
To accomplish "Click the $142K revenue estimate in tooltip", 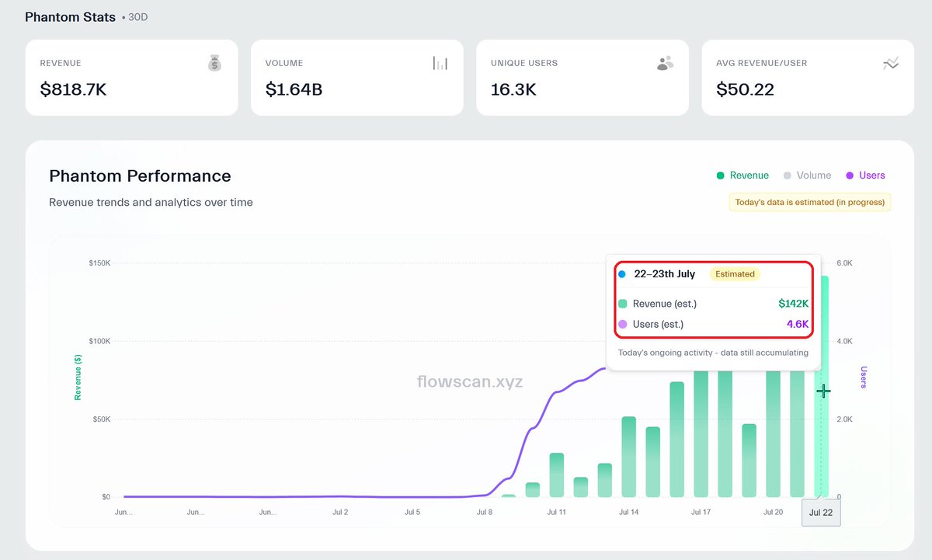I will [794, 304].
